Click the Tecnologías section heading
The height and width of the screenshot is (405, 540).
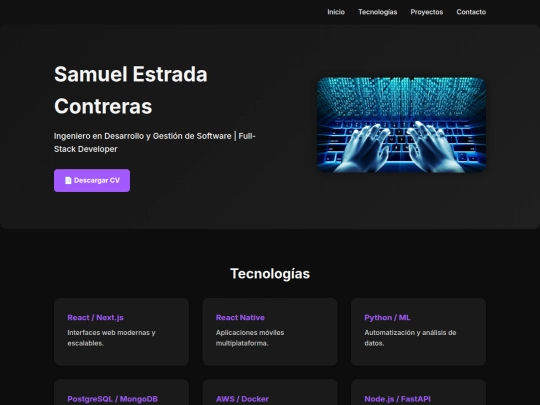pos(270,274)
